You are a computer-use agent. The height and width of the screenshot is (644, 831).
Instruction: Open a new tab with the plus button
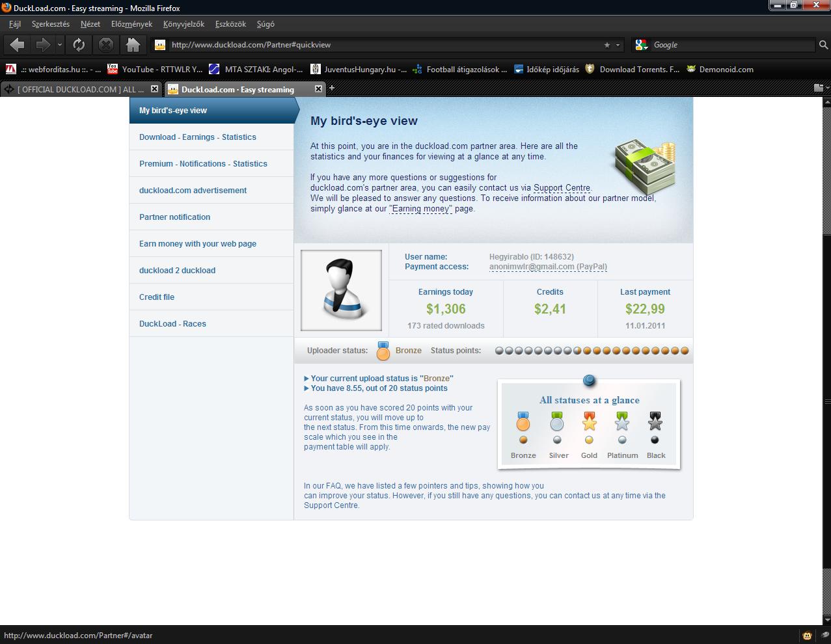[331, 88]
